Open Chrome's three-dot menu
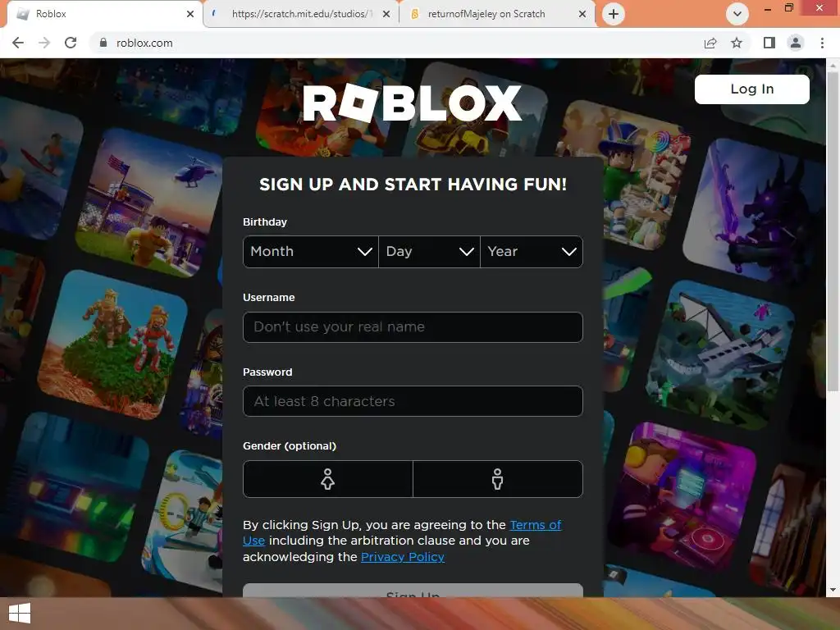Viewport: 840px width, 630px height. pos(822,43)
